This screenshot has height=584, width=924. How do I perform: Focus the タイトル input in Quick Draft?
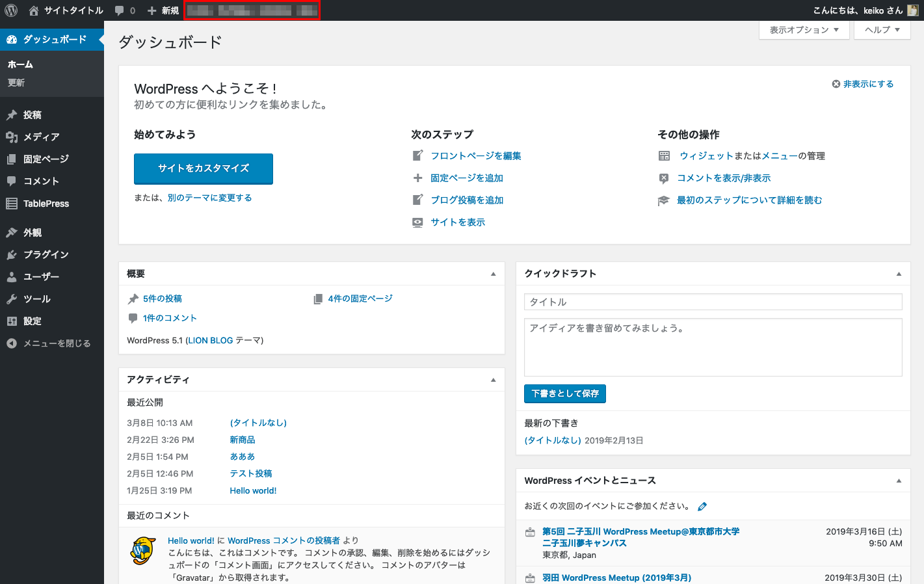pyautogui.click(x=713, y=302)
